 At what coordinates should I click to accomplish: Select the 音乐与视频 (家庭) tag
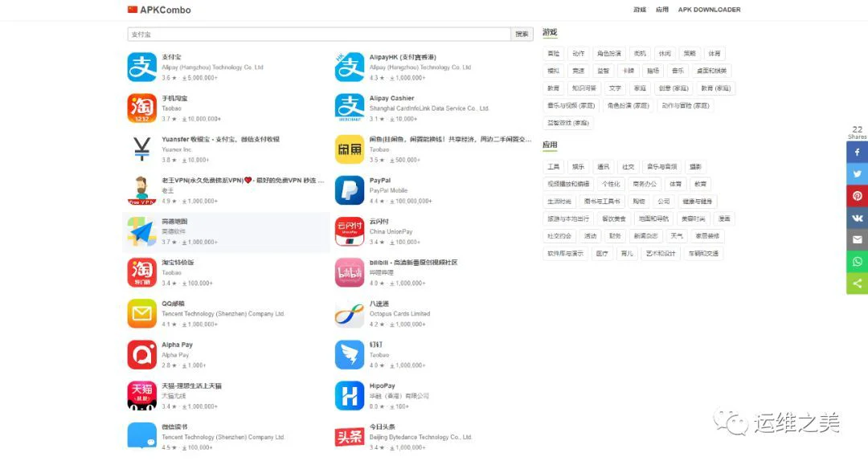[571, 105]
